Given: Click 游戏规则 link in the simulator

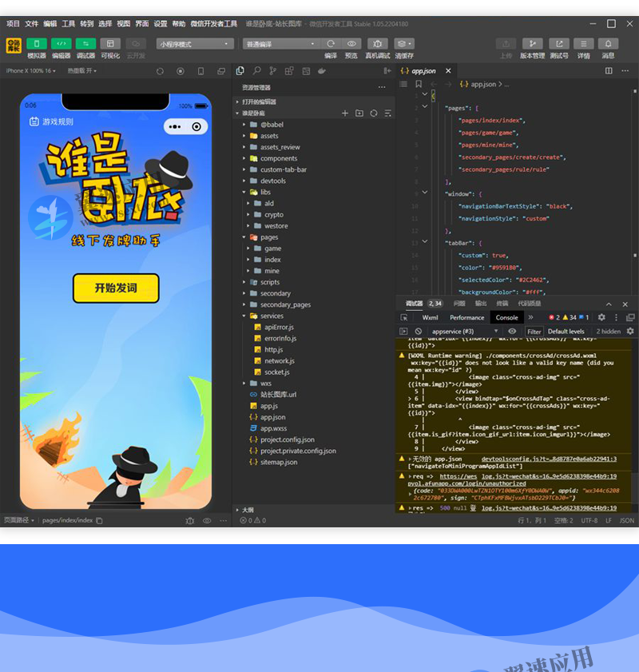Looking at the screenshot, I should pos(51,121).
